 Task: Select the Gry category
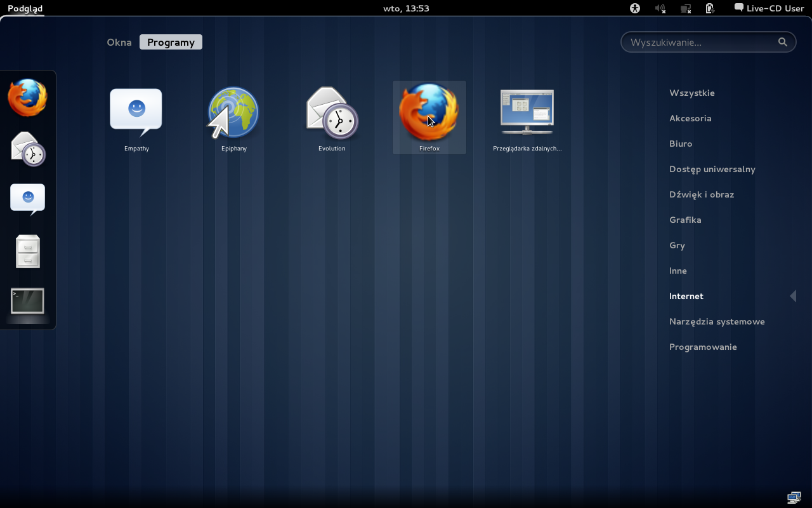677,245
